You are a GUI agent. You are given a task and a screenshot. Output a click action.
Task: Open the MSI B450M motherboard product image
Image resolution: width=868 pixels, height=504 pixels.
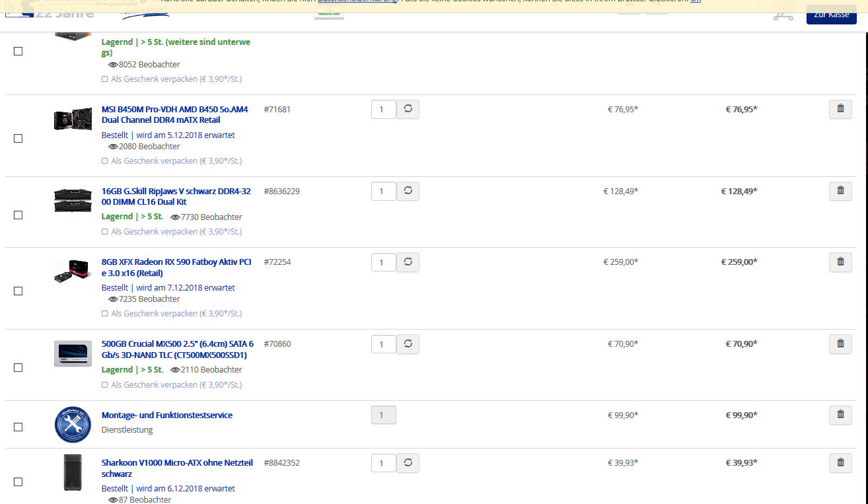[x=73, y=119]
